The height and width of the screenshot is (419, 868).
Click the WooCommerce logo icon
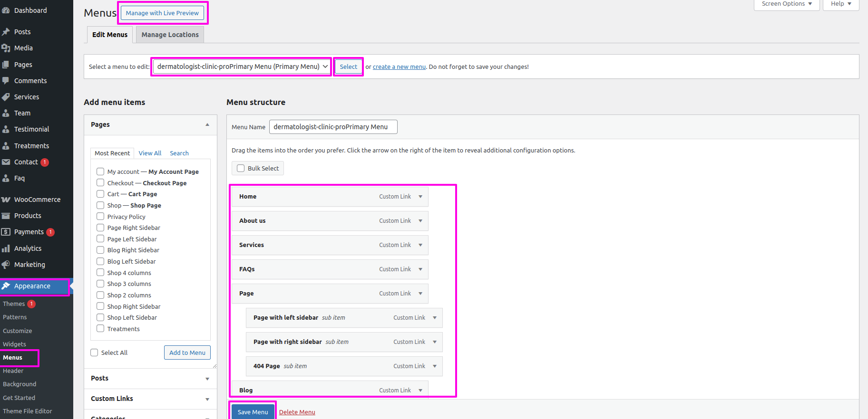click(6, 200)
